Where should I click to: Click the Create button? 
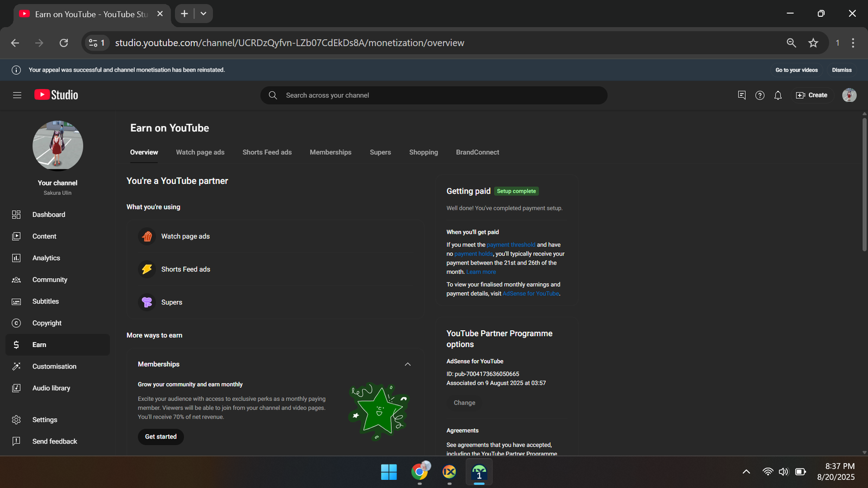click(812, 95)
